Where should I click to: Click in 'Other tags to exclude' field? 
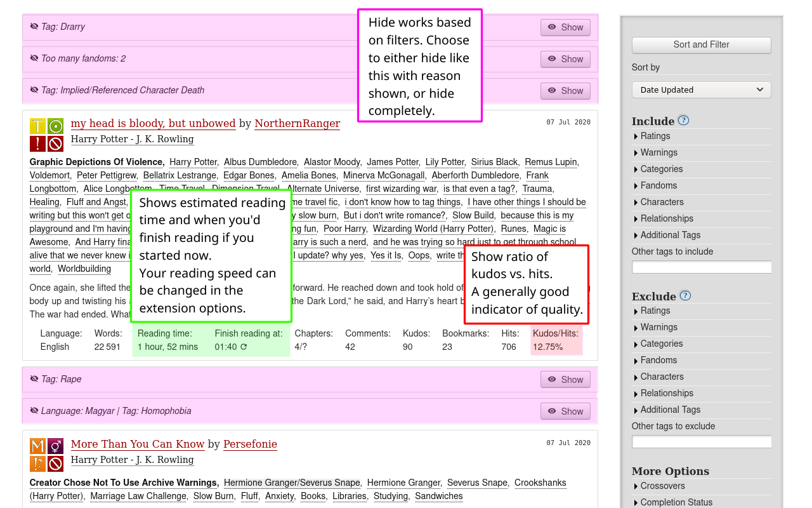(x=702, y=442)
